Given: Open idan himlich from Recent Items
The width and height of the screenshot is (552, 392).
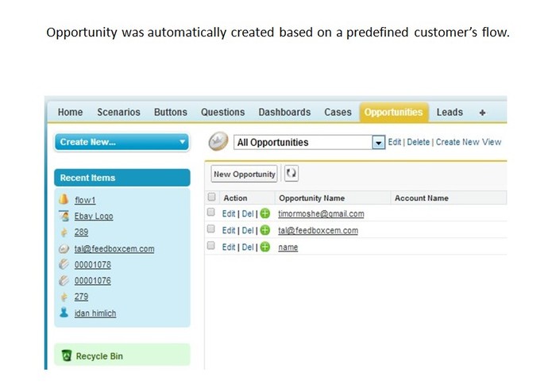Looking at the screenshot, I should tap(95, 313).
